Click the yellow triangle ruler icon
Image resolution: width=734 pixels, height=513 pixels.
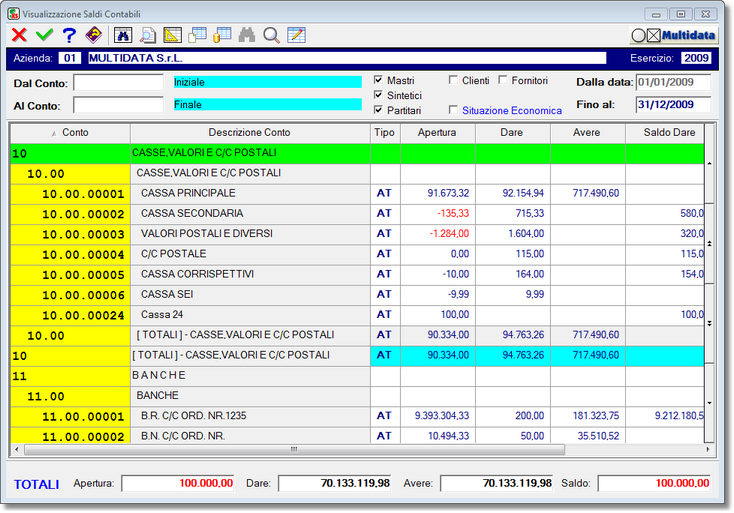(172, 35)
